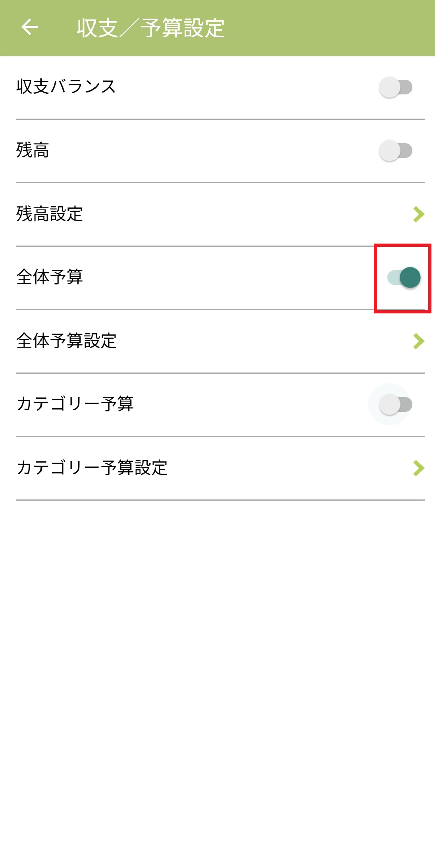Tap the back arrow in header

[30, 27]
